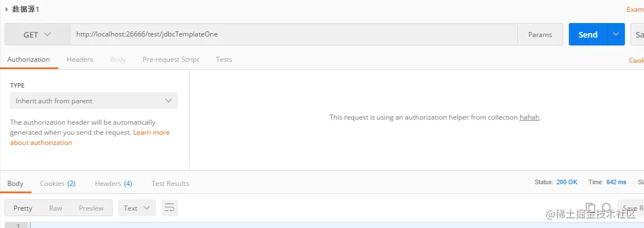644x228 pixels.
Task: Switch to the Tests tab
Action: 224,60
